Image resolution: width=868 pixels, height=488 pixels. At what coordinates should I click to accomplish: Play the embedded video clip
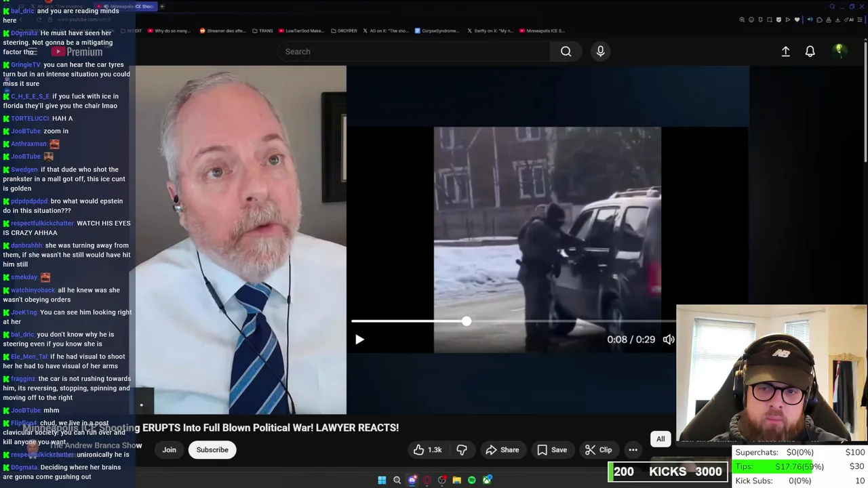359,340
